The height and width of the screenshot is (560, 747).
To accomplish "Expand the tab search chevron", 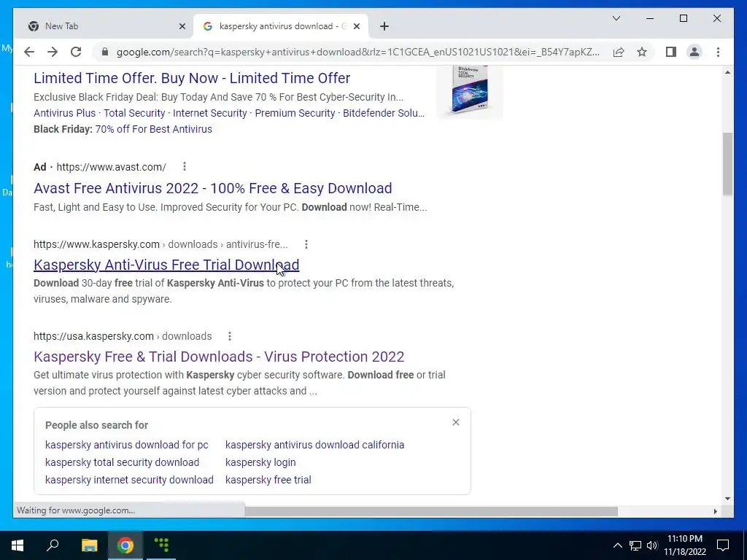I will [616, 18].
